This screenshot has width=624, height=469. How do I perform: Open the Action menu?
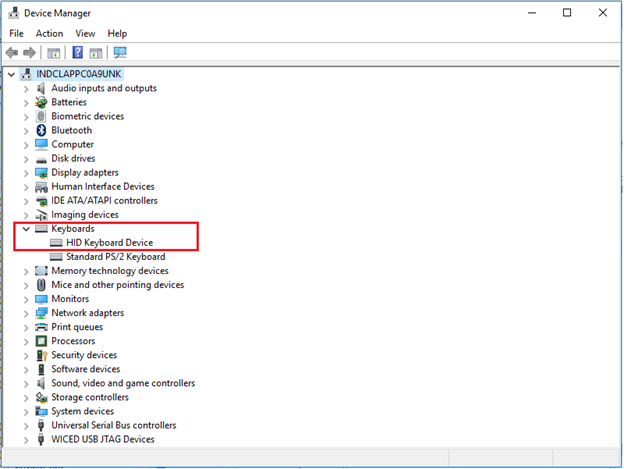click(x=49, y=33)
